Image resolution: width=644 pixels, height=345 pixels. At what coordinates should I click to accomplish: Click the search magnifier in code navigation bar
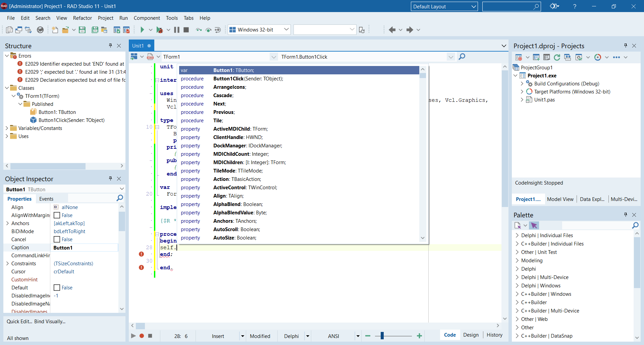pos(462,57)
